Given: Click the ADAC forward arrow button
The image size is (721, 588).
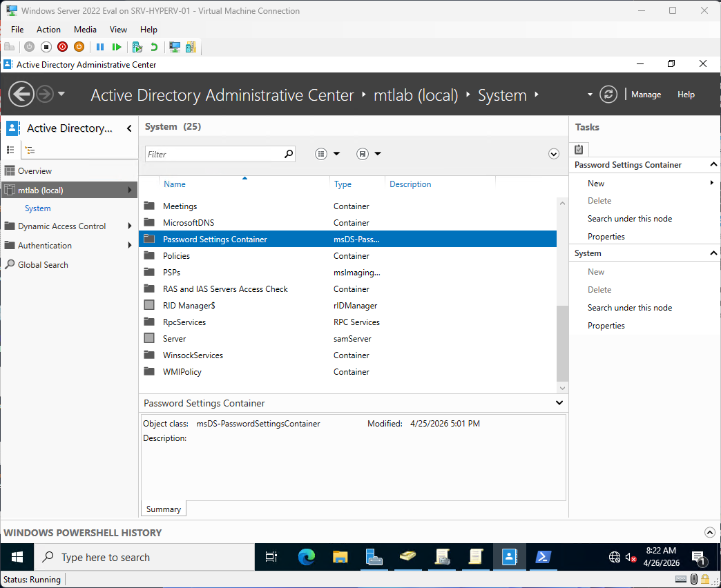Looking at the screenshot, I should coord(45,94).
